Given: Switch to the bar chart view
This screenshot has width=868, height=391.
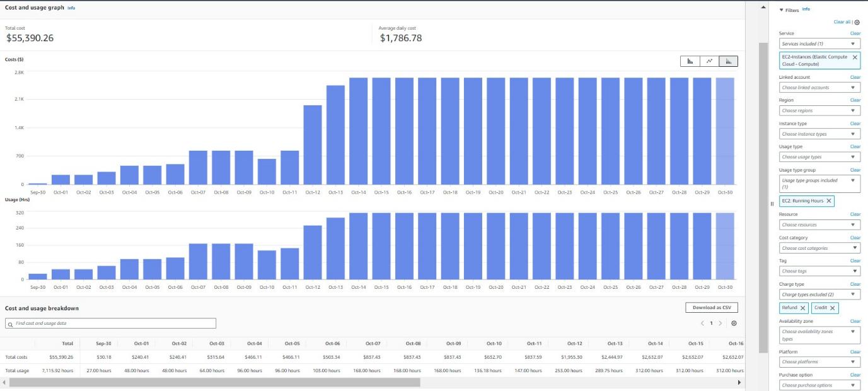Looking at the screenshot, I should tap(690, 61).
